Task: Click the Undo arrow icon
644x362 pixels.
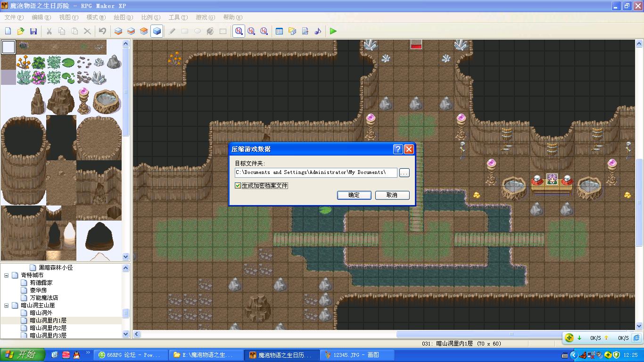Action: point(102,31)
